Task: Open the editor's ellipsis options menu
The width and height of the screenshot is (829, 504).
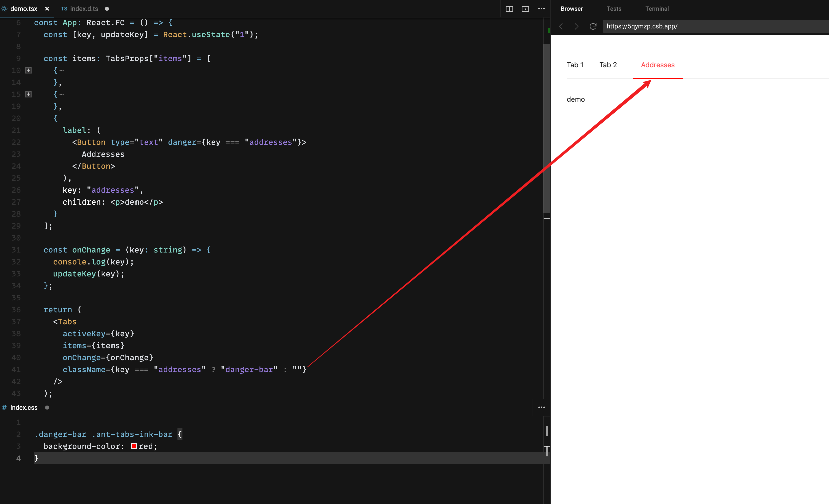Action: (541, 9)
